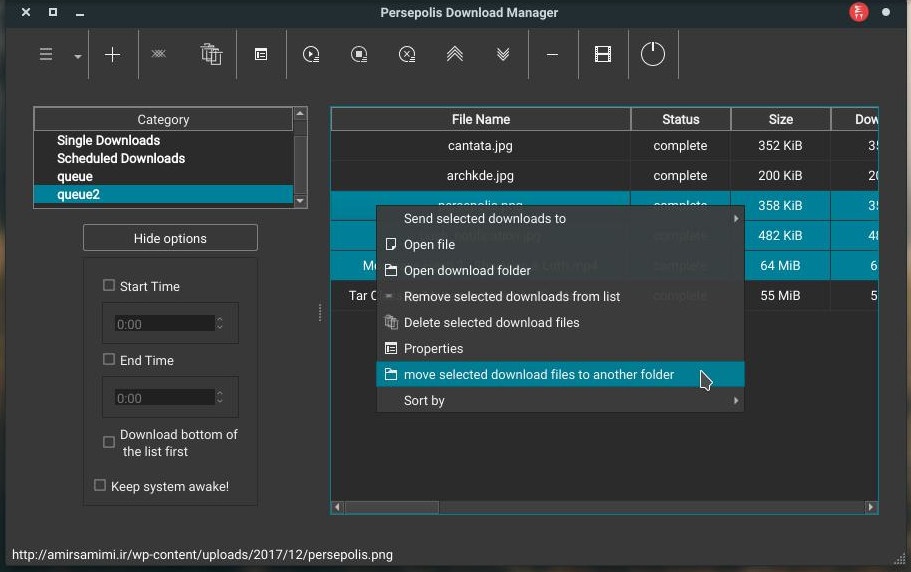
Task: Open Properties from context menu
Action: (560, 349)
